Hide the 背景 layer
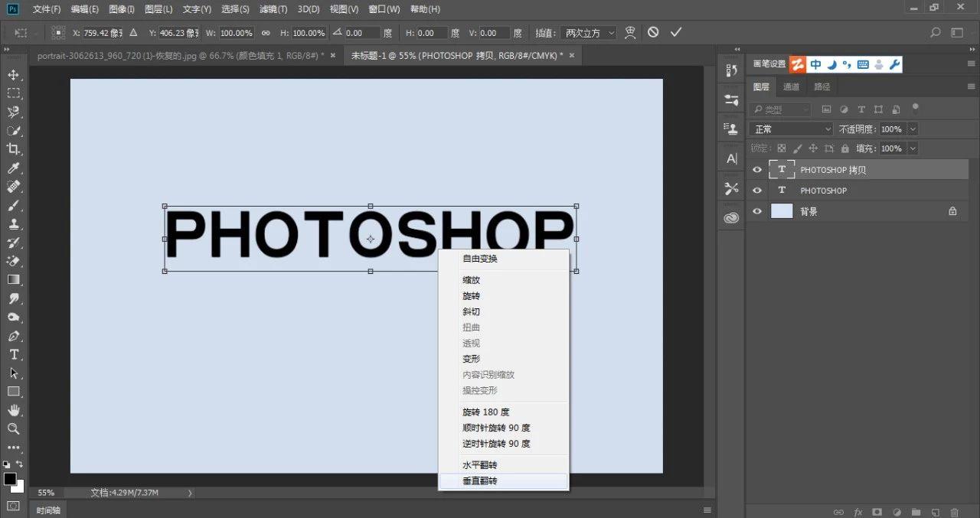Screen dimensions: 980x518 click(757, 211)
